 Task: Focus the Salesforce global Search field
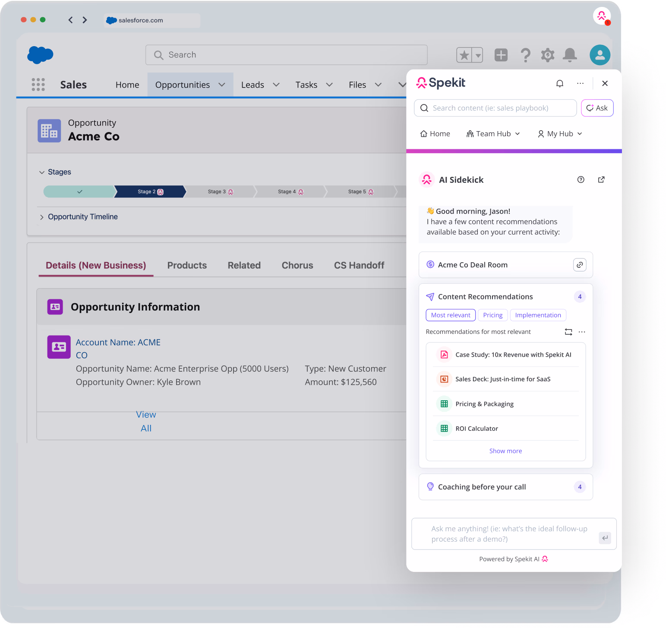[x=287, y=55]
